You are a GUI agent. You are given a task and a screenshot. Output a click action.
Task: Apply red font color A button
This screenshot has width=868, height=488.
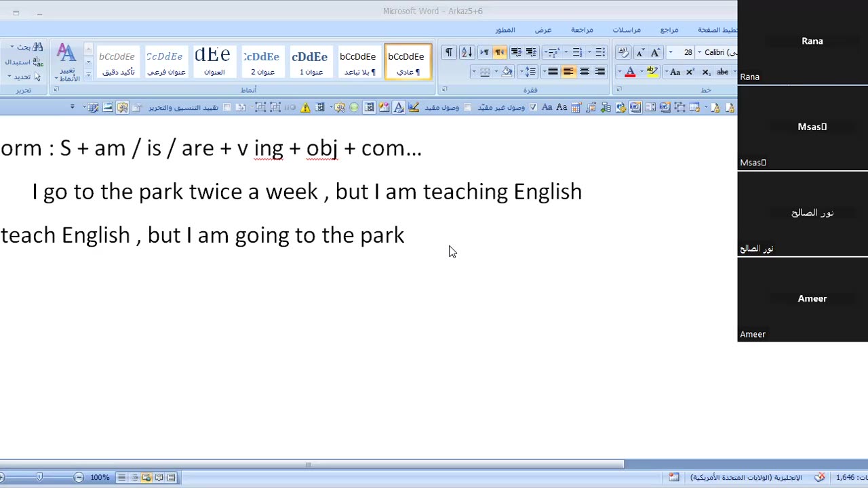tap(630, 72)
